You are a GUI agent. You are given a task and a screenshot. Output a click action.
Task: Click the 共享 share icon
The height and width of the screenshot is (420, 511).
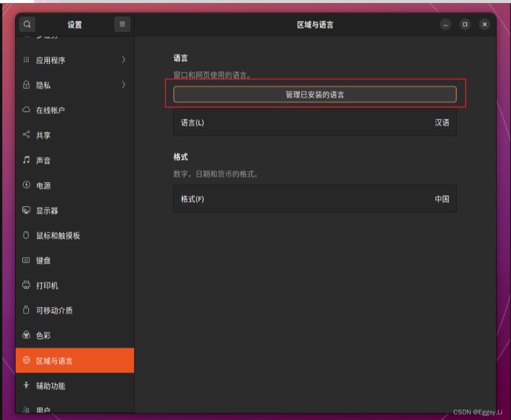click(26, 135)
